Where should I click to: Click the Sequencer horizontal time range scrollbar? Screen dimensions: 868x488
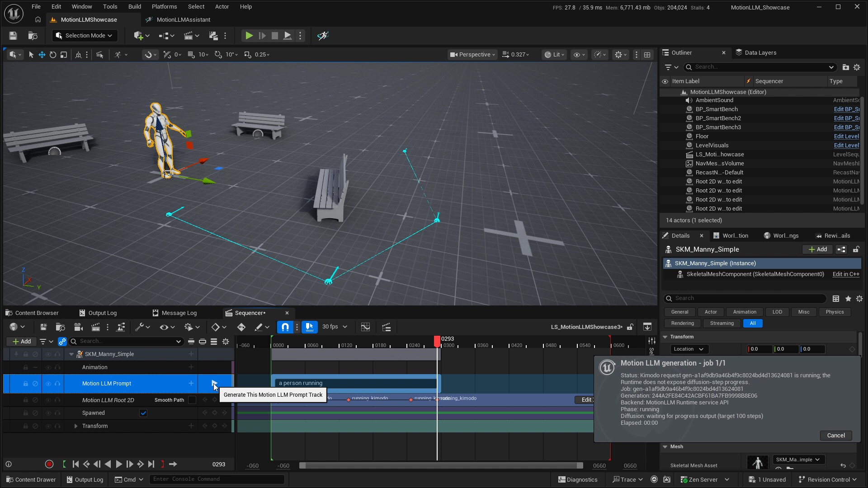click(441, 466)
